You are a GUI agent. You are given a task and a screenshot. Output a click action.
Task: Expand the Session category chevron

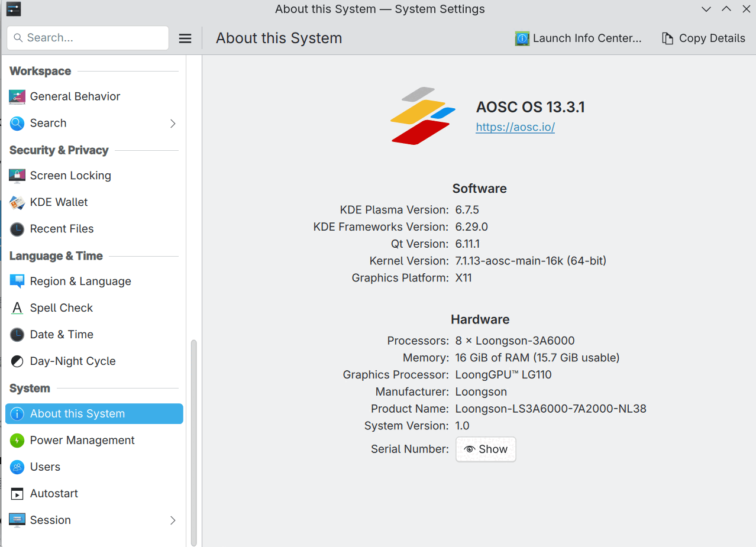click(x=173, y=520)
